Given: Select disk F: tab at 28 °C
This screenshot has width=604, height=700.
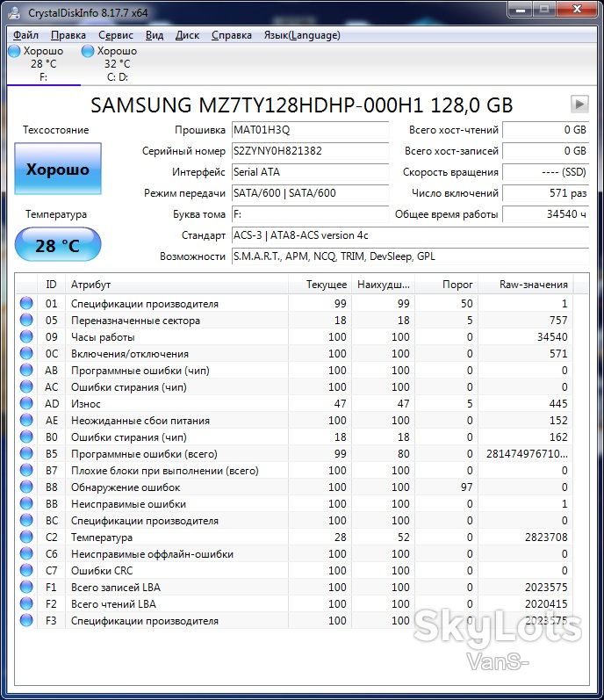Looking at the screenshot, I should (43, 64).
